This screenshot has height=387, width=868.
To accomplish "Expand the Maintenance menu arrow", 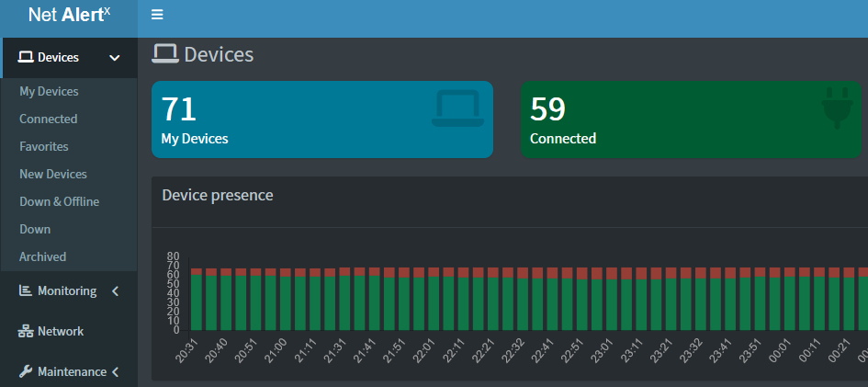I will 115,372.
